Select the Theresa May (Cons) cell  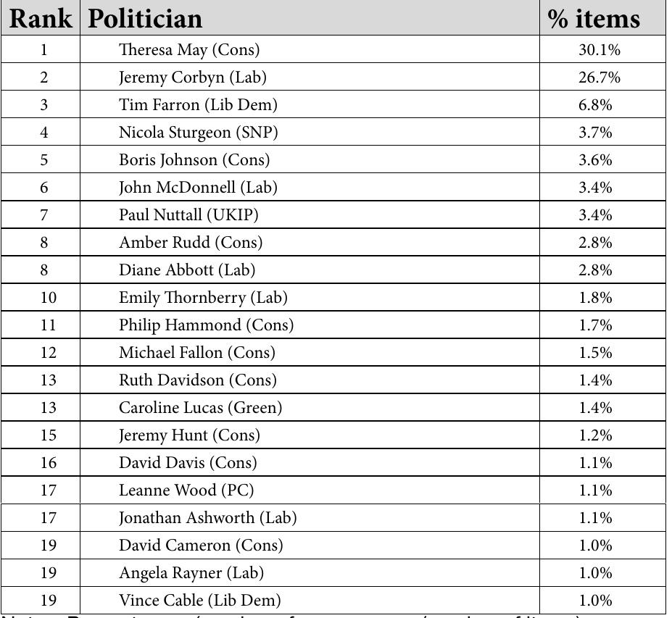189,49
